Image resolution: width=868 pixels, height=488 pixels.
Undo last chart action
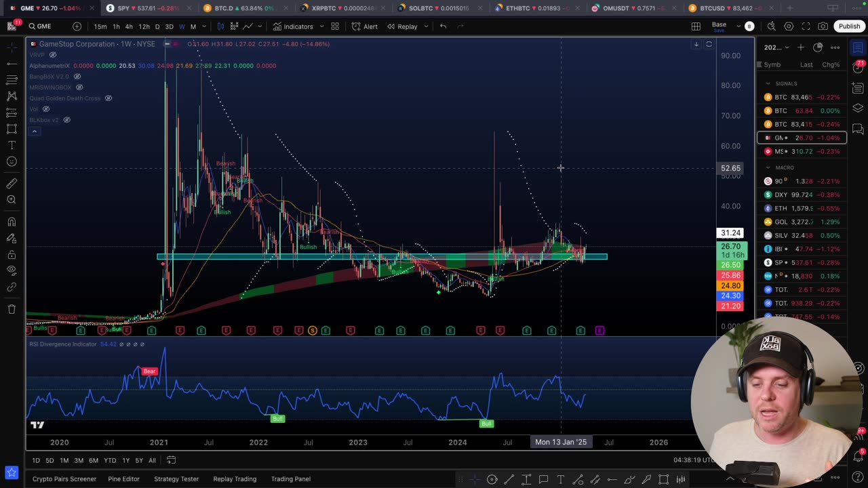coord(443,26)
